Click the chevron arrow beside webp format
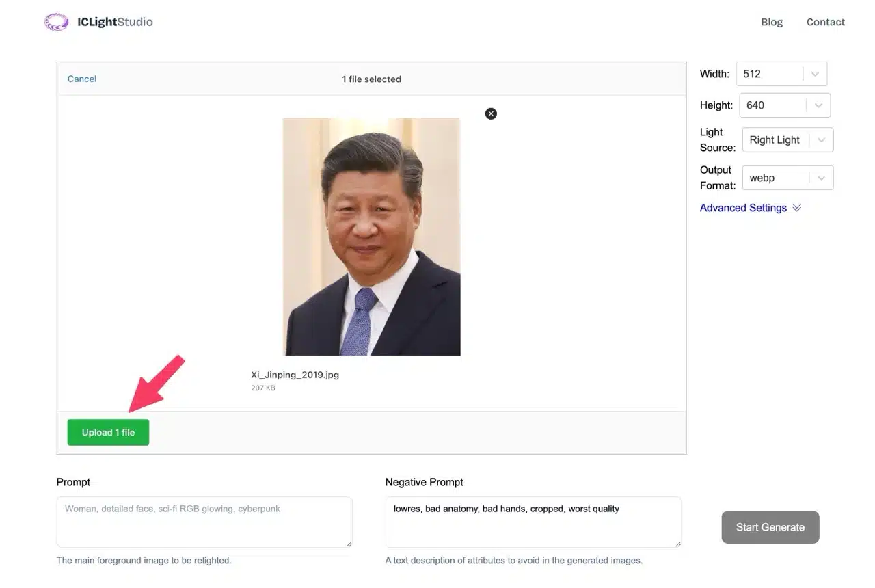Viewport: 875px width, 588px height. (821, 178)
